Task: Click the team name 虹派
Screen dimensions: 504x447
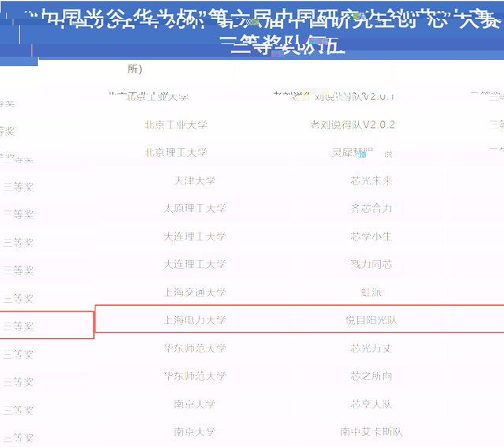Action: tap(371, 292)
